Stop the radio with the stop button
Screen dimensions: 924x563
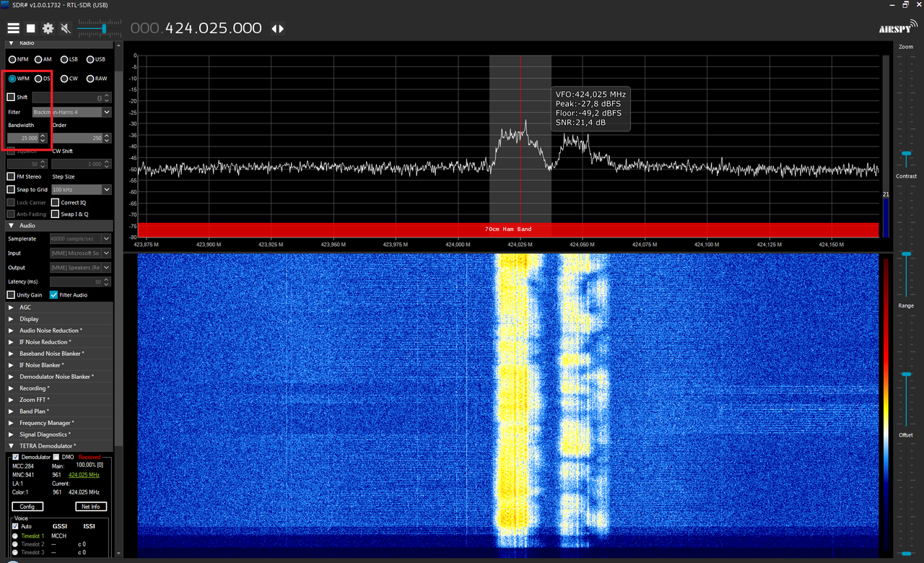[x=31, y=28]
